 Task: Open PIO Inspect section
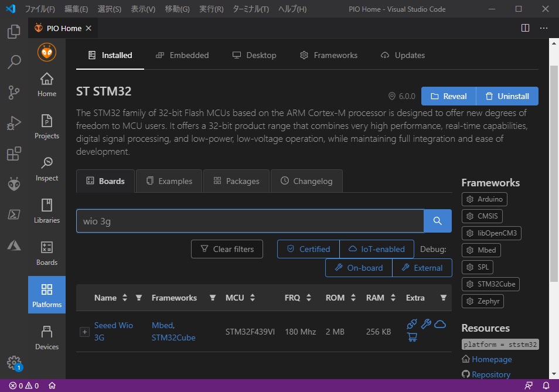[47, 169]
